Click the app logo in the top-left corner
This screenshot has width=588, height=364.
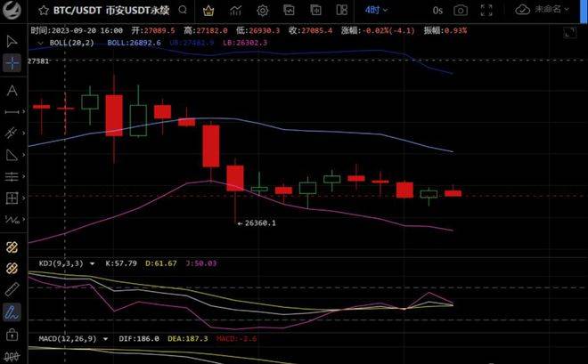(12, 10)
